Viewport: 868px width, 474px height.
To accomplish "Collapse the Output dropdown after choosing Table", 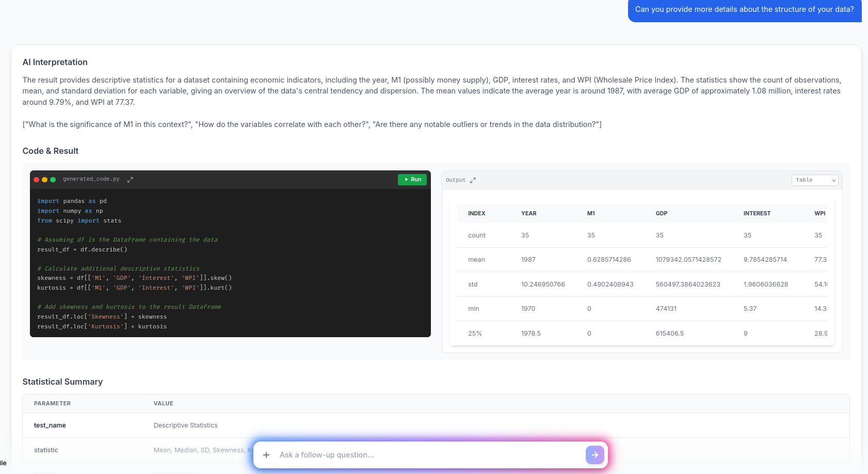I will pos(814,180).
